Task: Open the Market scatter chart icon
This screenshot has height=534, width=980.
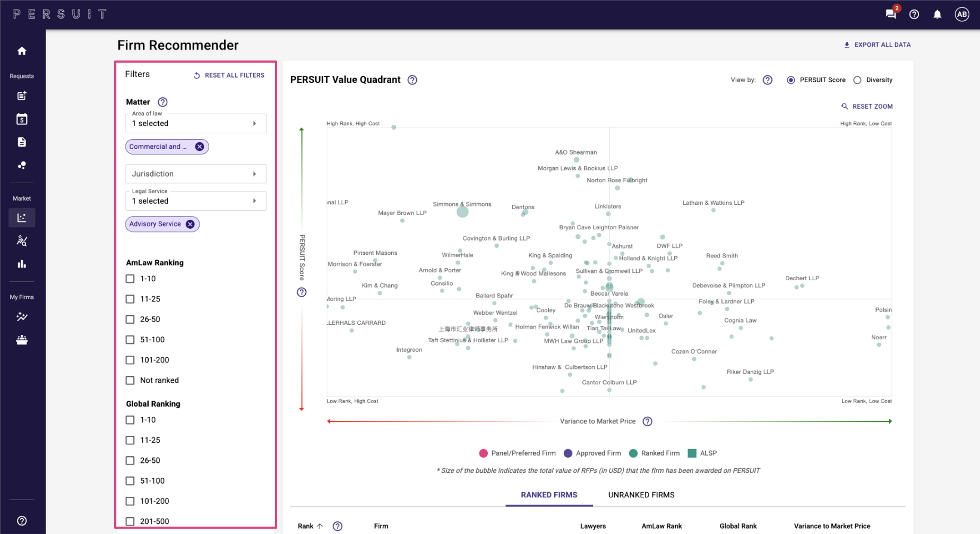Action: [22, 218]
